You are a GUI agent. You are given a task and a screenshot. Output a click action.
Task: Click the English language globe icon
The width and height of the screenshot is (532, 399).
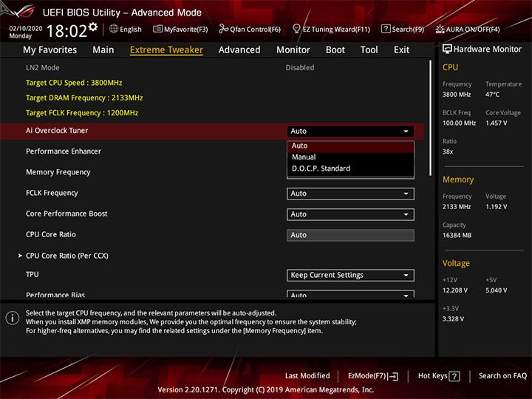[114, 29]
